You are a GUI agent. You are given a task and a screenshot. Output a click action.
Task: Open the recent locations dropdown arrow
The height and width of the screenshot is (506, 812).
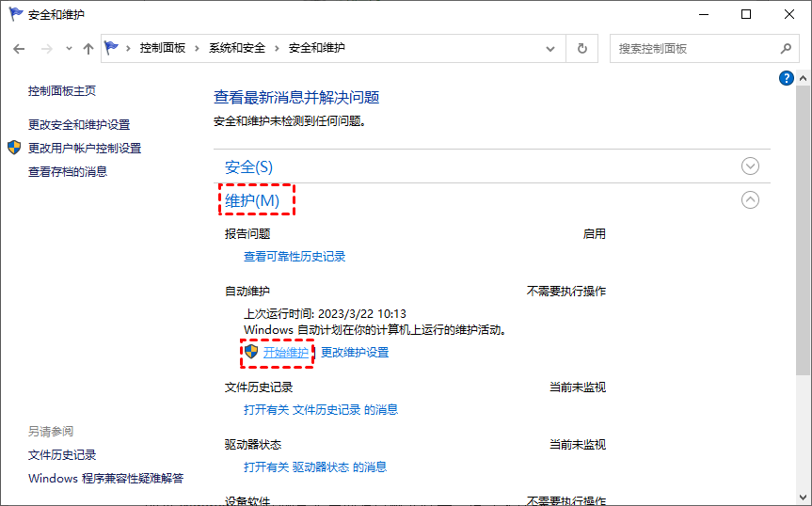point(69,49)
